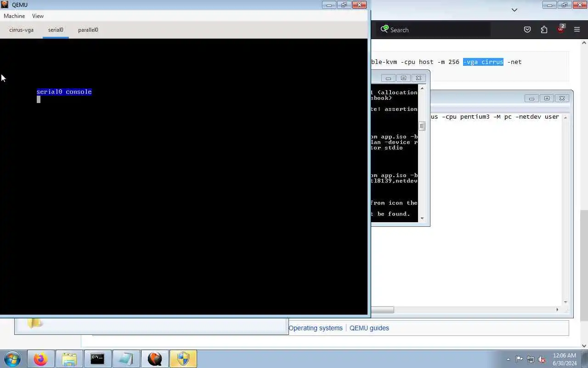This screenshot has width=588, height=368.
Task: Open Action Center flag icon
Action: pos(519,359)
